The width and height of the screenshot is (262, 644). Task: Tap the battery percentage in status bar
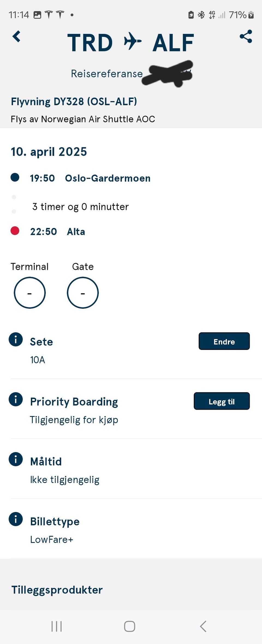point(237,15)
